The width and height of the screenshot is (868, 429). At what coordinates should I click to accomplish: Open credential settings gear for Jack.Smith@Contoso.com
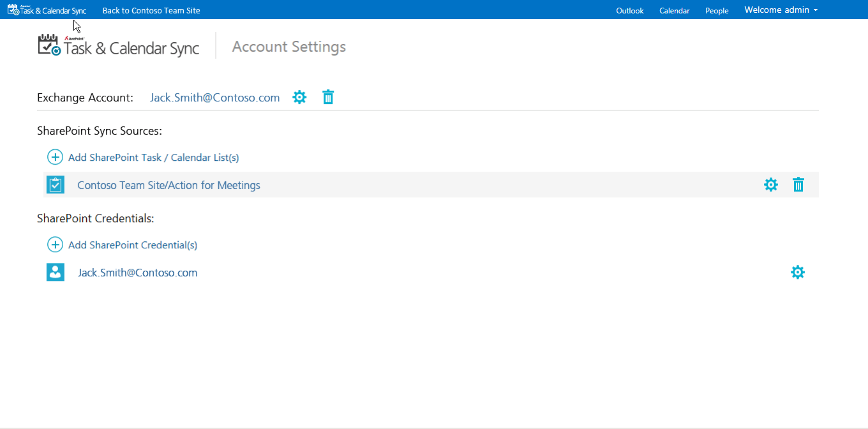(x=798, y=272)
